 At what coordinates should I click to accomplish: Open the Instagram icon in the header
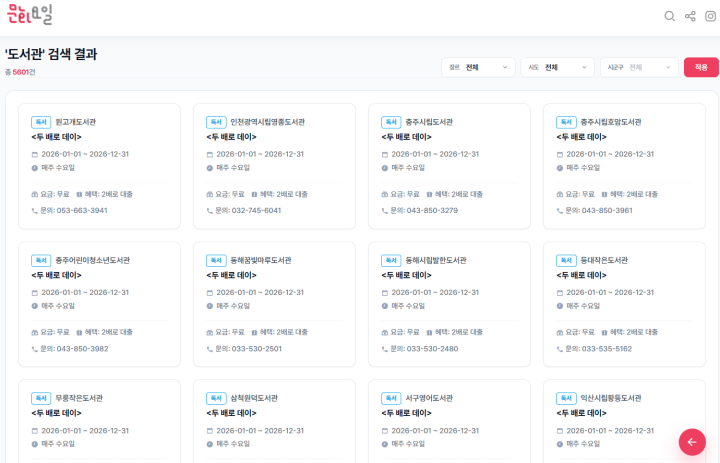tap(710, 17)
